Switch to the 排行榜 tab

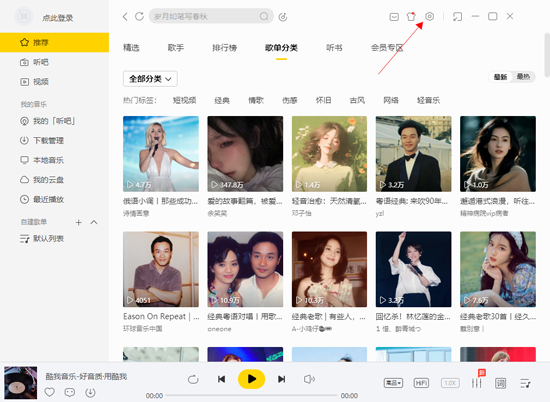pos(224,48)
